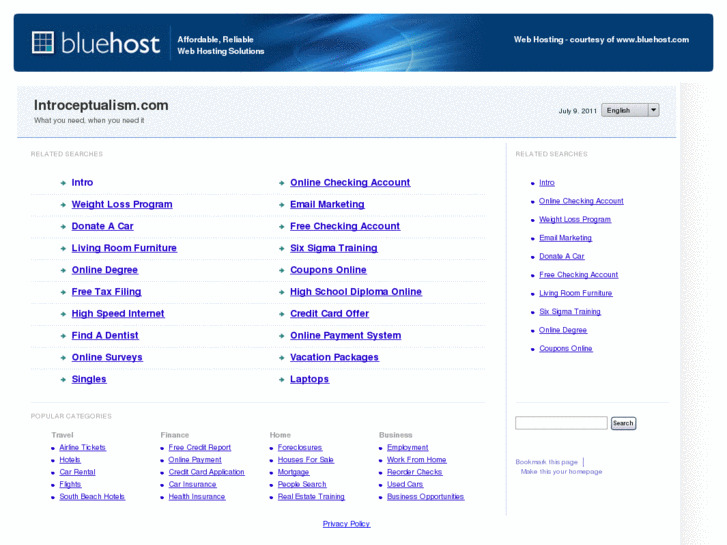Open the Six Sigma Training main link
This screenshot has height=545, width=727.
click(x=334, y=248)
